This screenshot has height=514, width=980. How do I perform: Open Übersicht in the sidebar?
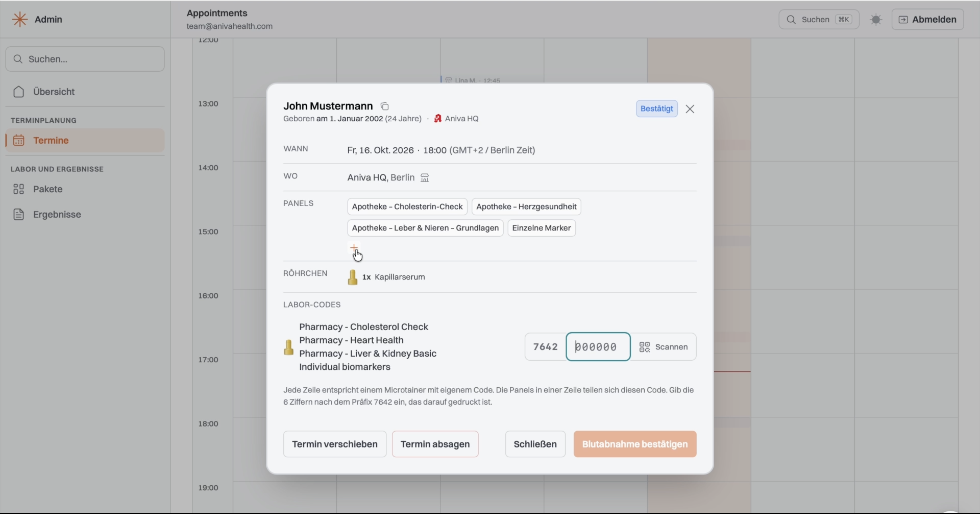[x=85, y=92]
